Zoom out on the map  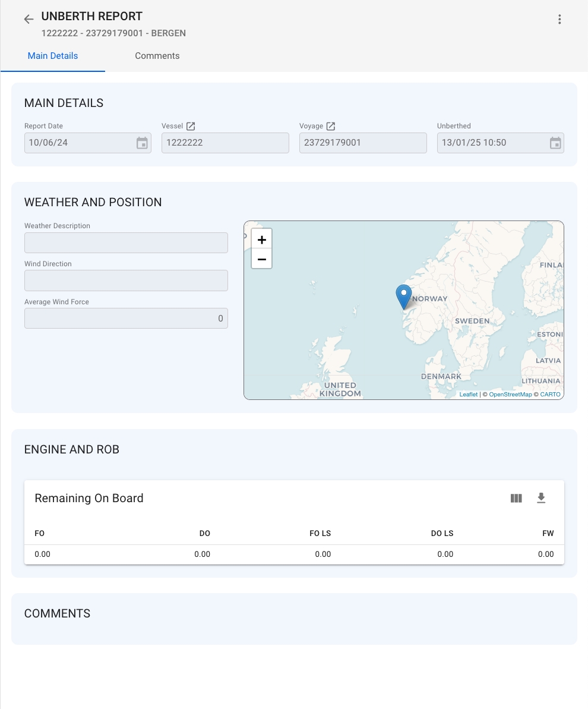coord(261,259)
